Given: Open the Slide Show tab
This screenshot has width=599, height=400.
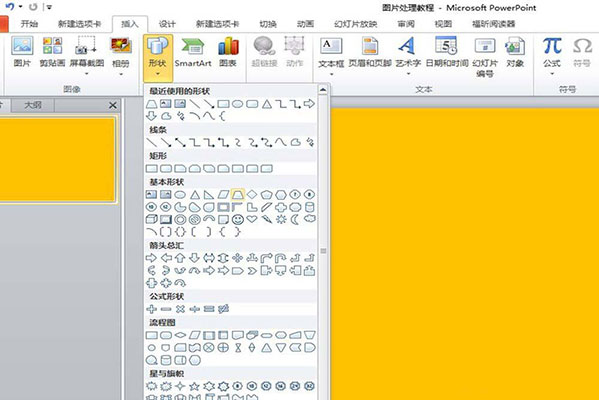Looking at the screenshot, I should [355, 24].
